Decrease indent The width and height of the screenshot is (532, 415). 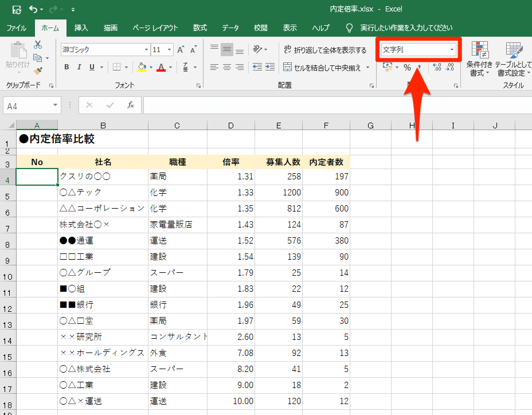257,67
